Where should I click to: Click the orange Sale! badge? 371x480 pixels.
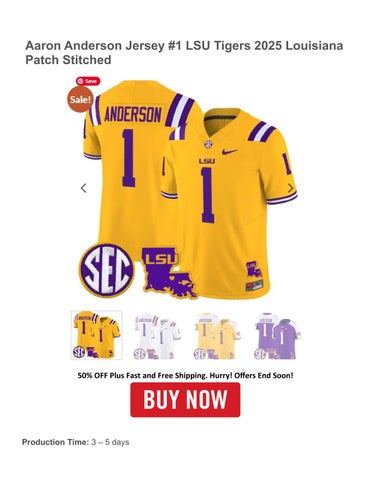[80, 99]
